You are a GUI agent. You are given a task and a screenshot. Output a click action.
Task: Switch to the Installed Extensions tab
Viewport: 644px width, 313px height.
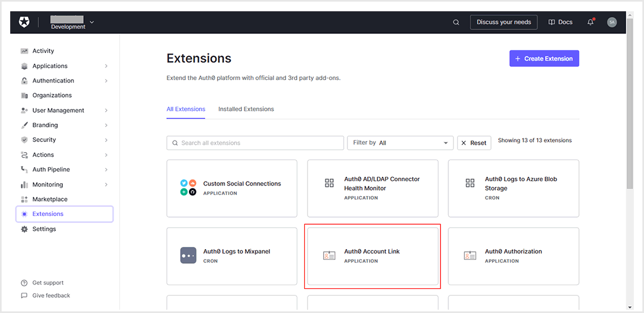pyautogui.click(x=246, y=109)
